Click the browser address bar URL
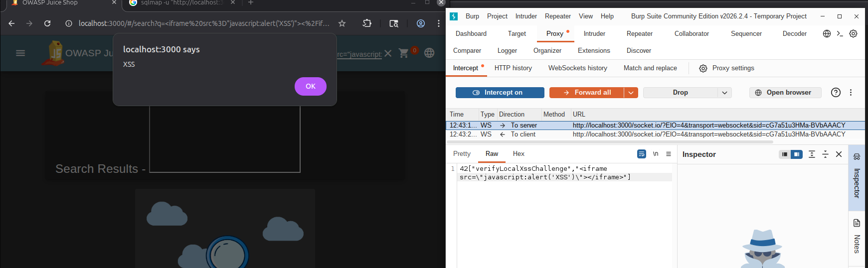This screenshot has height=268, width=868. (x=203, y=23)
